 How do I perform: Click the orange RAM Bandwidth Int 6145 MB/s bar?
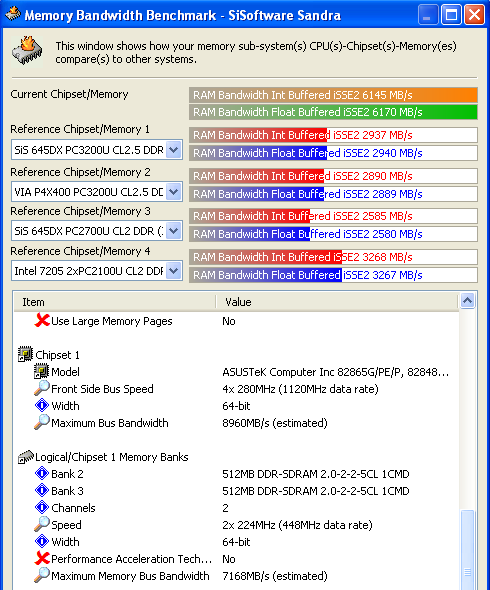coord(333,95)
